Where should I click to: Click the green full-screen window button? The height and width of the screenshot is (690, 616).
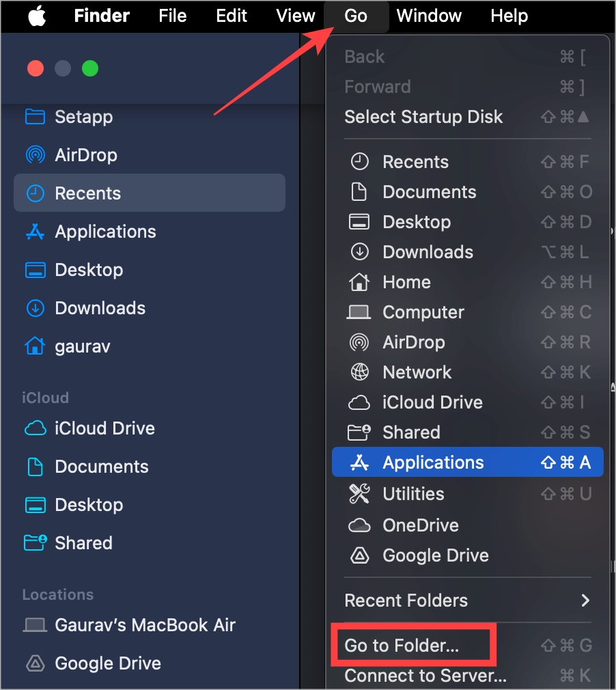point(90,68)
